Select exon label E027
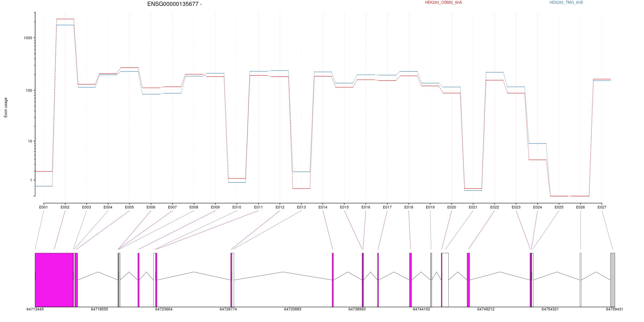 click(602, 207)
